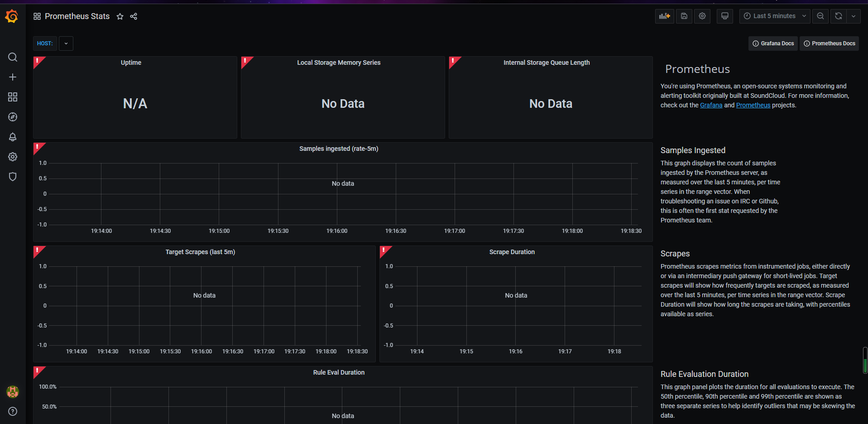Image resolution: width=868 pixels, height=424 pixels.
Task: Open the Alerting bell icon
Action: 13,137
